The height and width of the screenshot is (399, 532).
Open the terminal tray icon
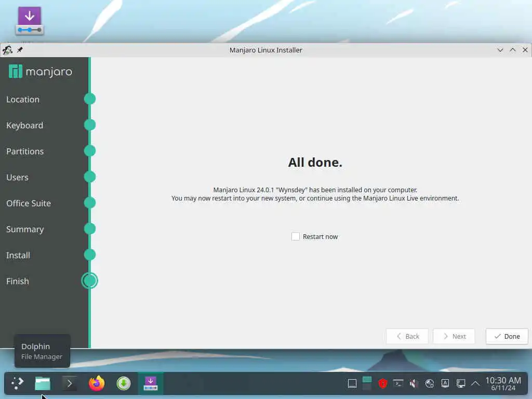398,383
